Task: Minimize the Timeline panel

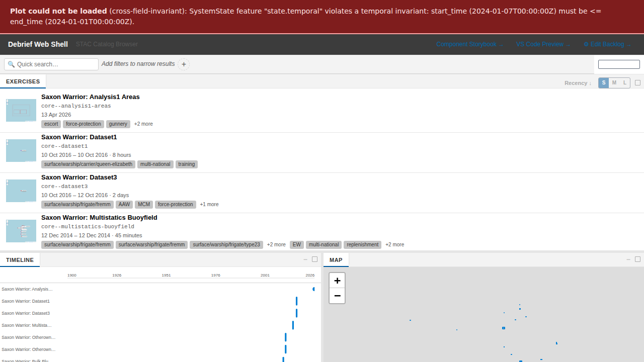Action: (305, 259)
